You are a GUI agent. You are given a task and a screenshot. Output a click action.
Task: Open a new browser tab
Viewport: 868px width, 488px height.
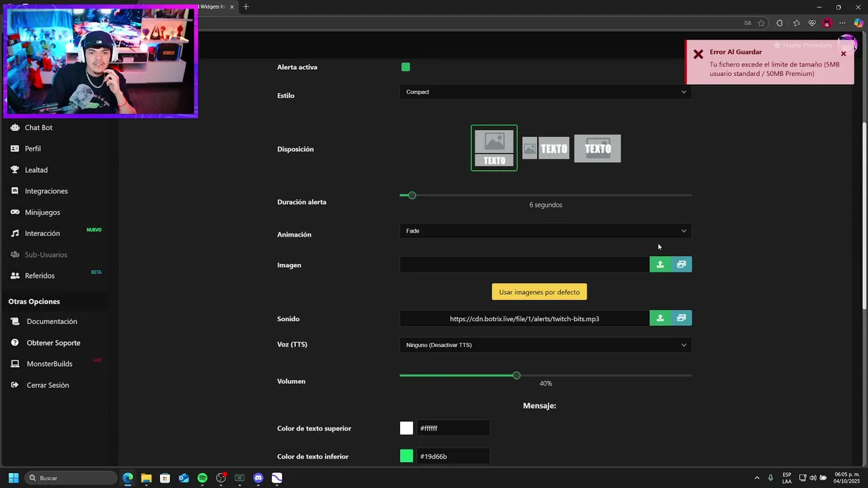[246, 7]
